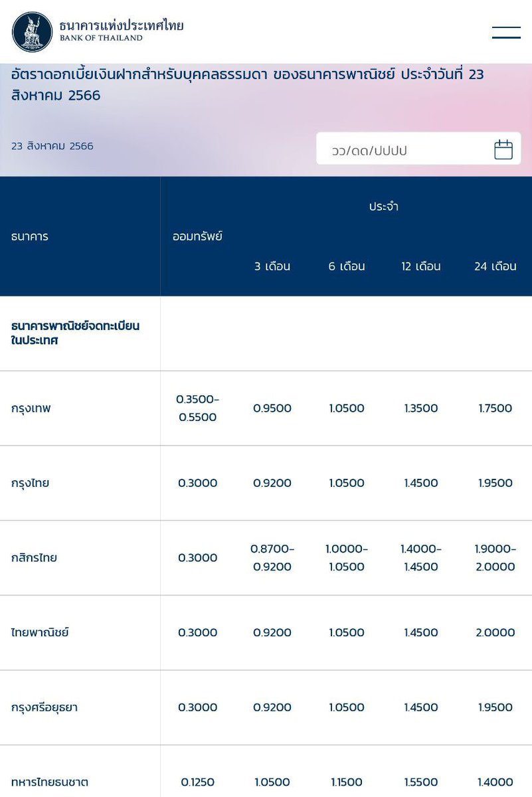
Task: Click the ออมทรัพย์ column header
Action: point(197,236)
